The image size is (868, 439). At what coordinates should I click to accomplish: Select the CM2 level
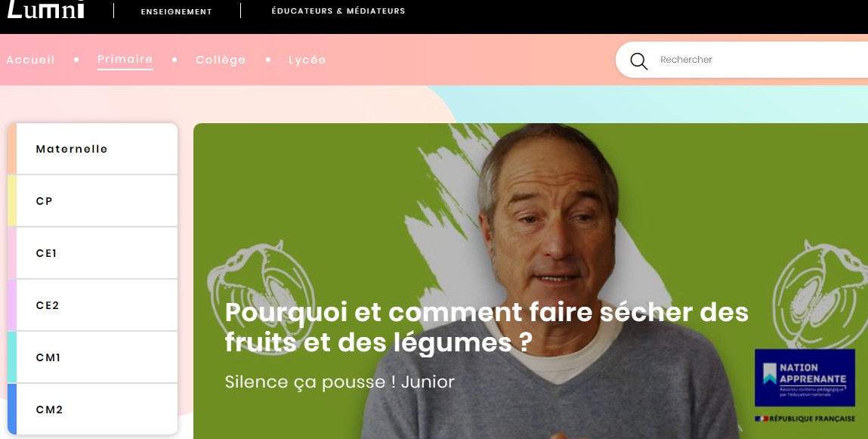point(92,409)
